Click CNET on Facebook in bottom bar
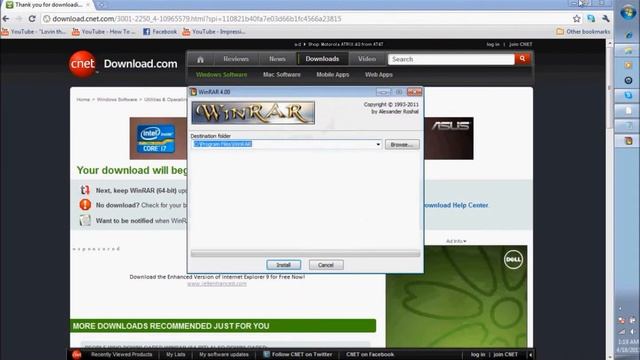This screenshot has width=640, height=360. tap(370, 354)
